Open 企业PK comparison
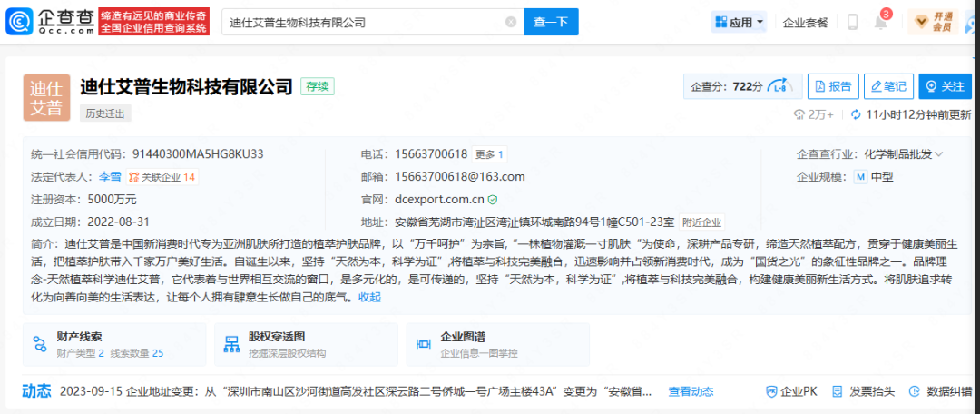The width and height of the screenshot is (980, 414). 791,392
